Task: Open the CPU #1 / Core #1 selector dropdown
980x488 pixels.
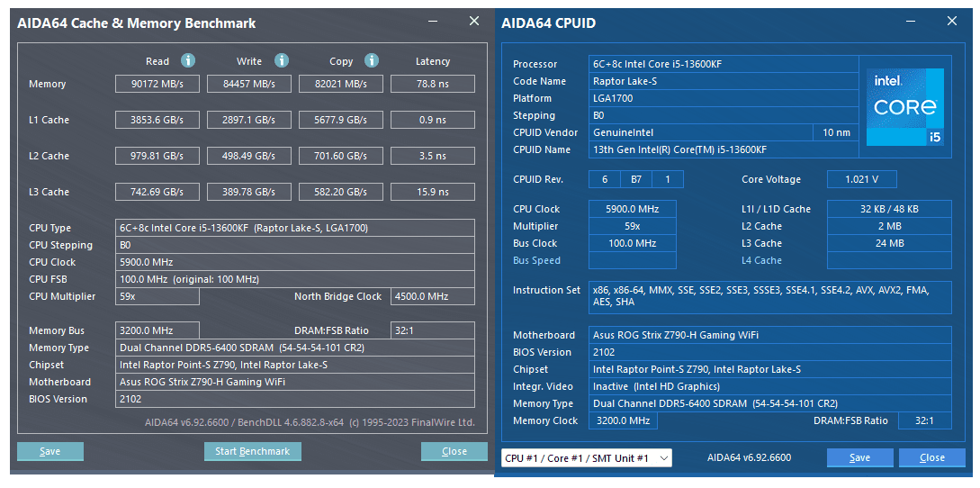Action: click(x=587, y=458)
